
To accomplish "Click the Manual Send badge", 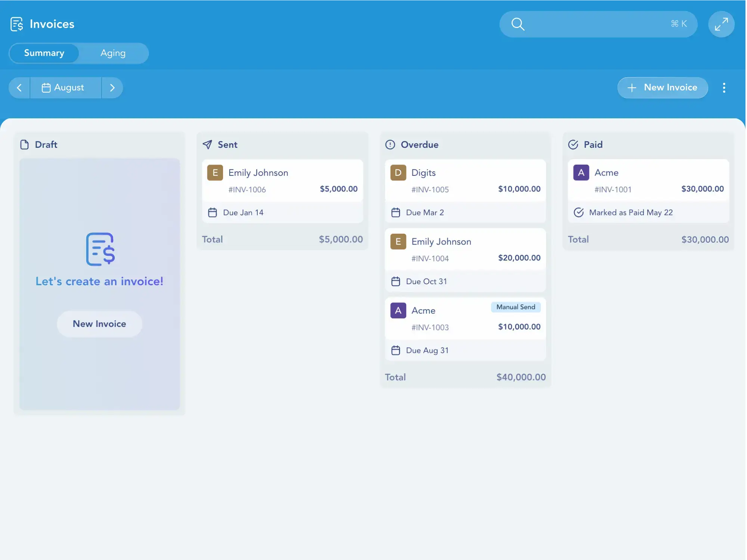I will click(x=515, y=307).
